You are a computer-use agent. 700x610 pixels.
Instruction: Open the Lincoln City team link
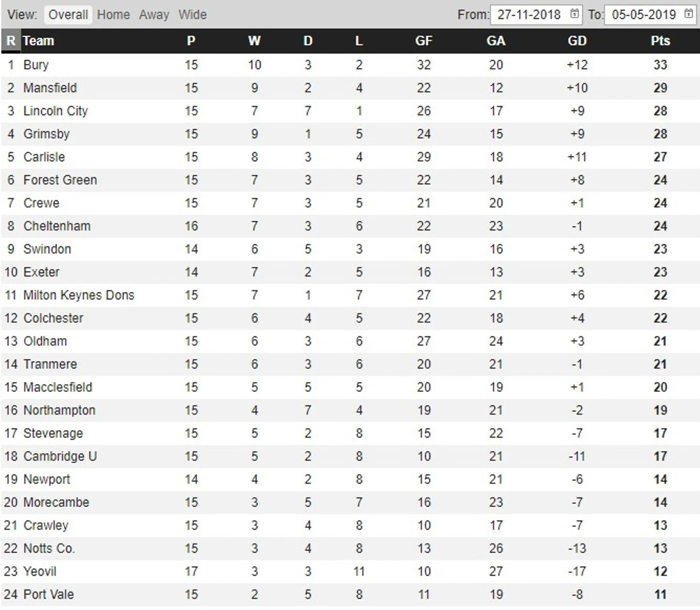click(x=56, y=111)
